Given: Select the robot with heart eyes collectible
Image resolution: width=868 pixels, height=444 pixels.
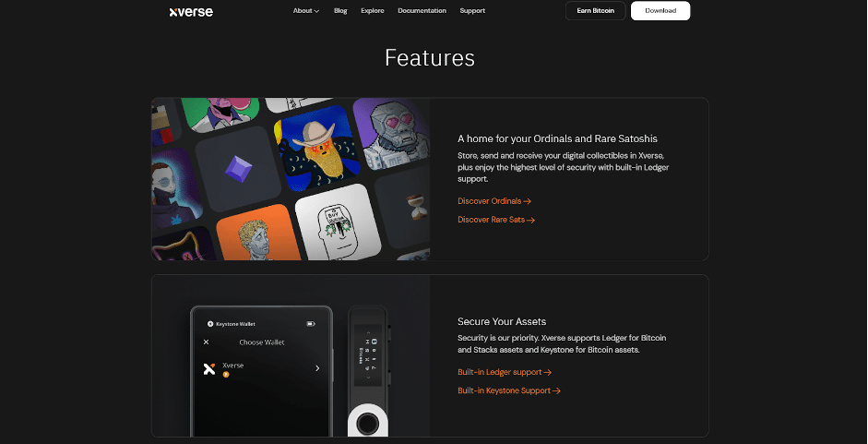Looking at the screenshot, I should [x=392, y=134].
